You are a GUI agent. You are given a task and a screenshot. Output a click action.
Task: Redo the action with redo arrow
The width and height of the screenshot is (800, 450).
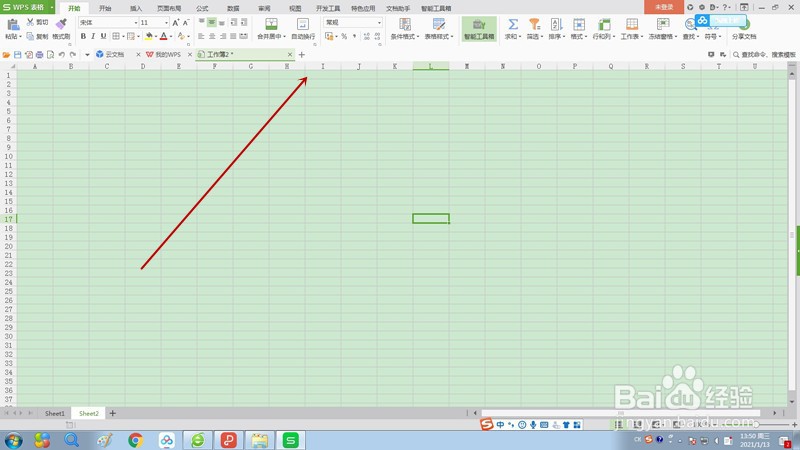pos(73,55)
